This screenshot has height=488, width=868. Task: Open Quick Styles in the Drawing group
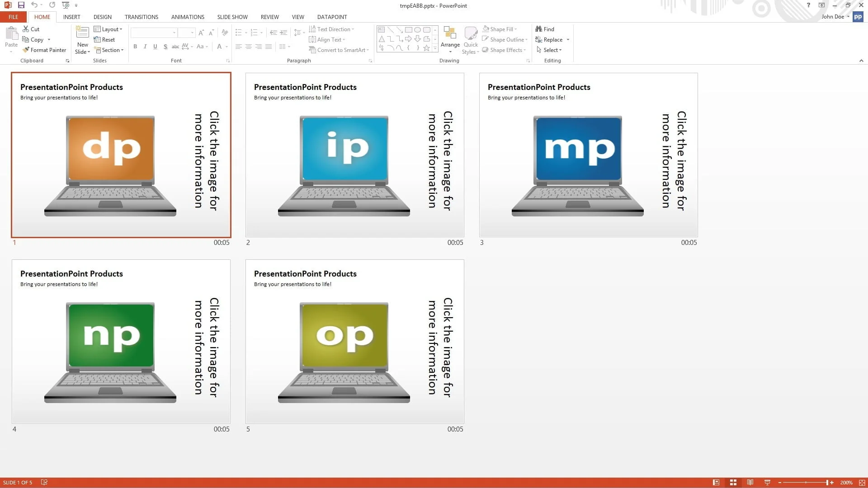tap(470, 40)
